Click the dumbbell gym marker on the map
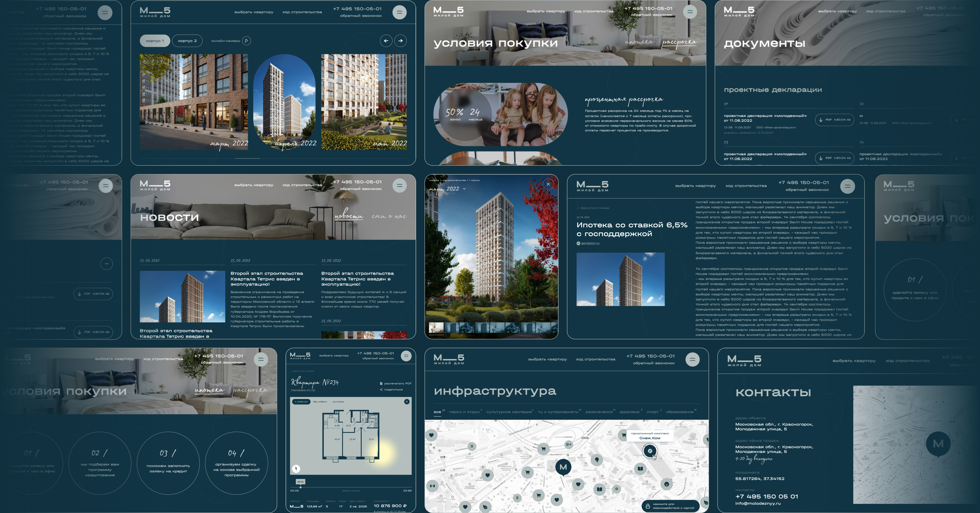This screenshot has height=513, width=980. (x=432, y=486)
